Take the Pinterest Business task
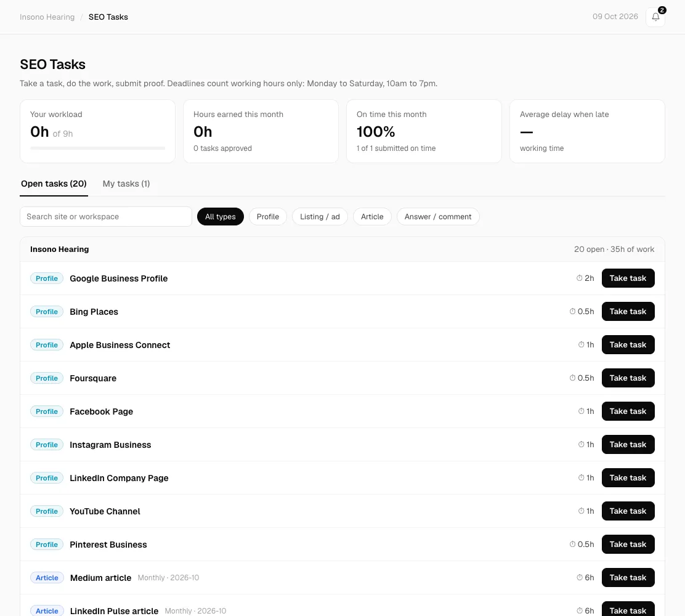Viewport: 685px width, 616px height. coord(628,545)
